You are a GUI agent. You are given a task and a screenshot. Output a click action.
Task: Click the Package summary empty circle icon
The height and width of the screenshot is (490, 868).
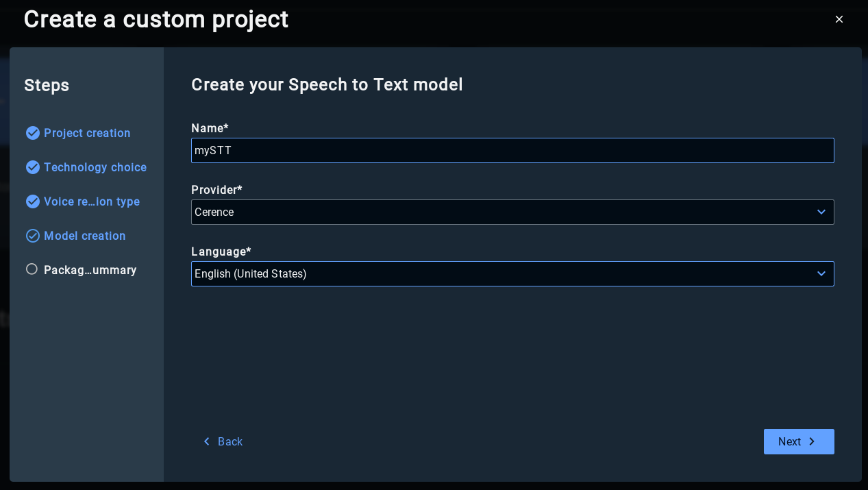click(32, 269)
